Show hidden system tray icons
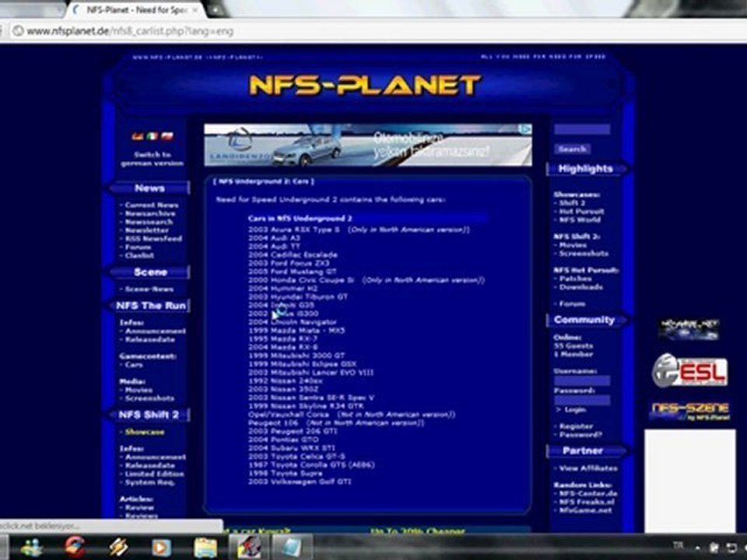 point(698,548)
